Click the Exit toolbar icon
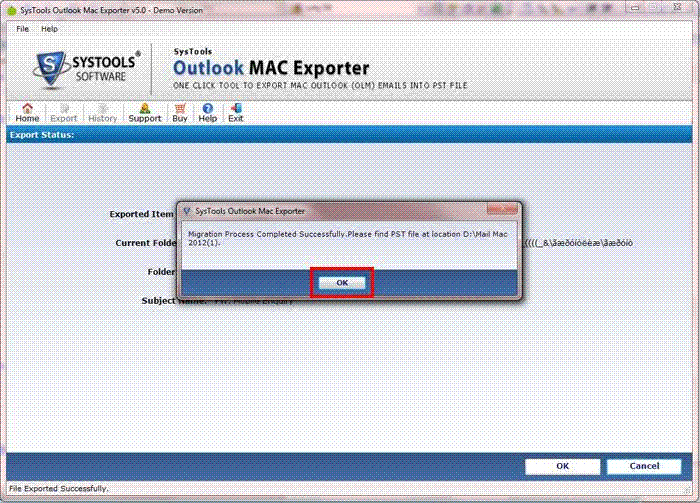Screen dimensions: 700x503 (235, 112)
